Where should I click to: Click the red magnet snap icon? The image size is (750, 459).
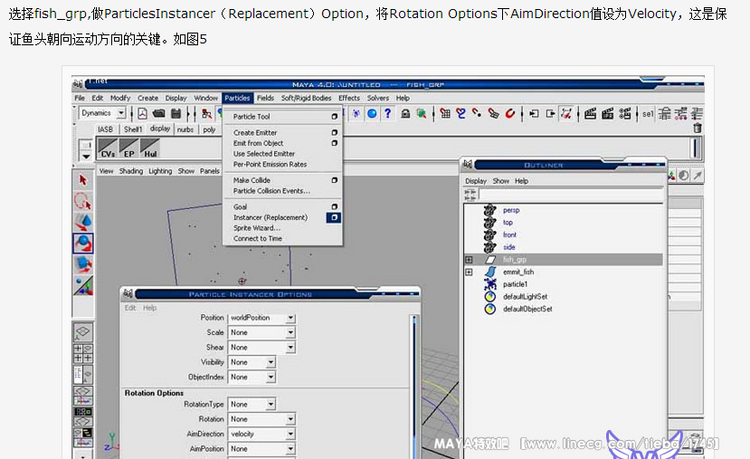click(510, 114)
